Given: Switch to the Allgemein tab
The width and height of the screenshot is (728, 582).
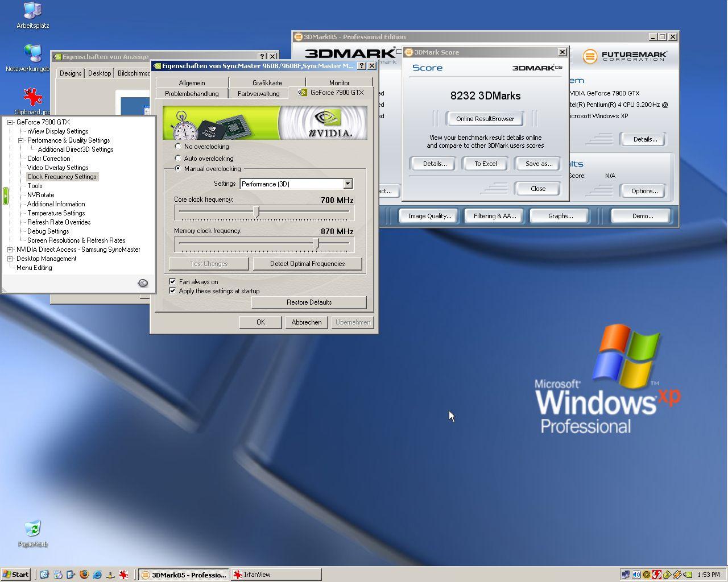Looking at the screenshot, I should [192, 82].
